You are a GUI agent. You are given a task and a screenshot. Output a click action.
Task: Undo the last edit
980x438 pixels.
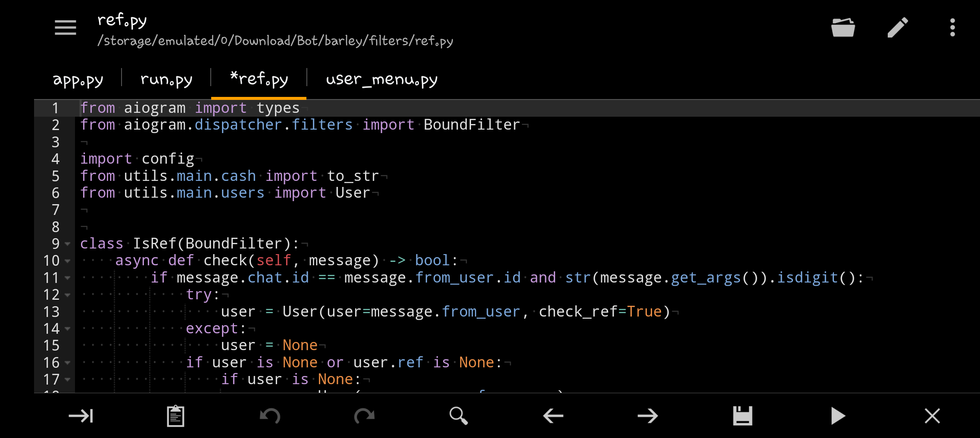coord(270,415)
